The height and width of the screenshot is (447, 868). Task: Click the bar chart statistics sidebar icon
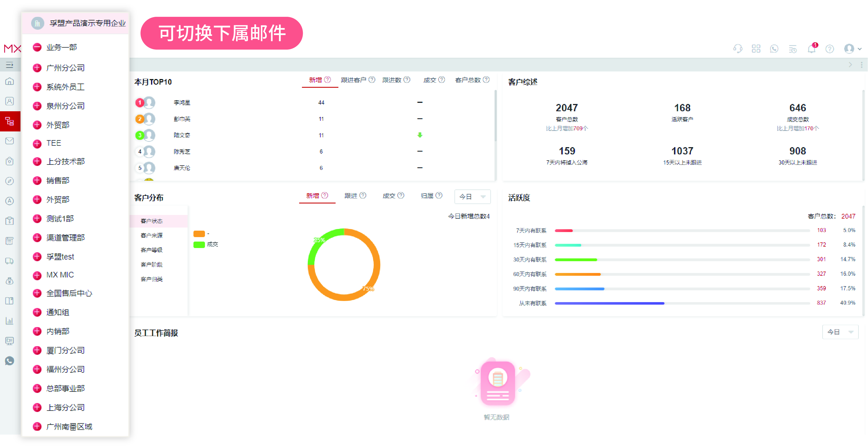click(10, 321)
